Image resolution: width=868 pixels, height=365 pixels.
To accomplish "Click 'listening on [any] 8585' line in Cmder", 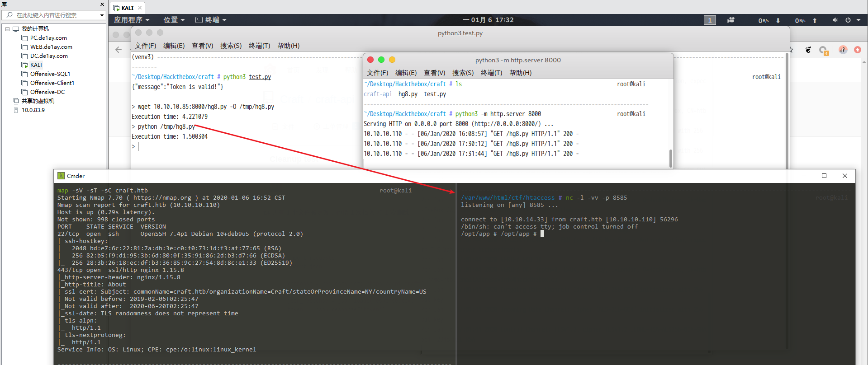I will 509,205.
